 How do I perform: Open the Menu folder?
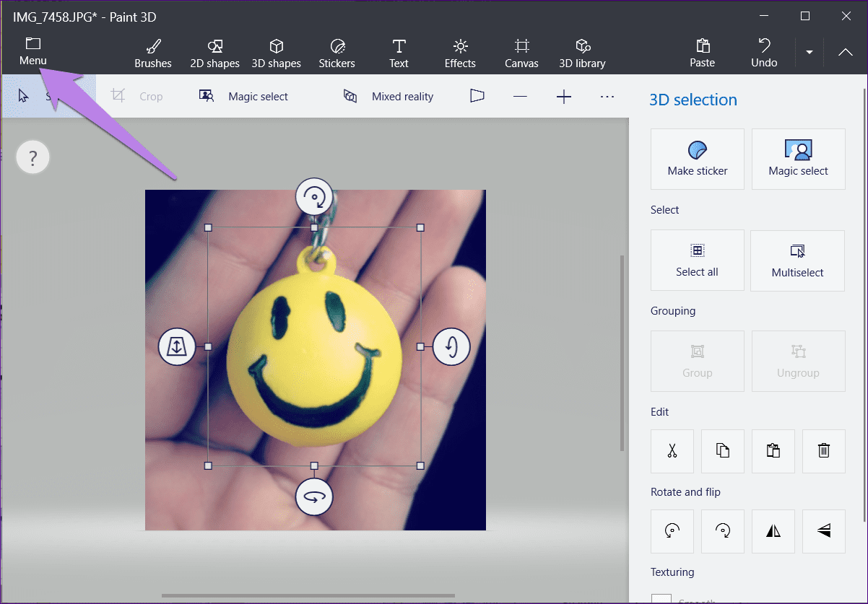tap(32, 51)
